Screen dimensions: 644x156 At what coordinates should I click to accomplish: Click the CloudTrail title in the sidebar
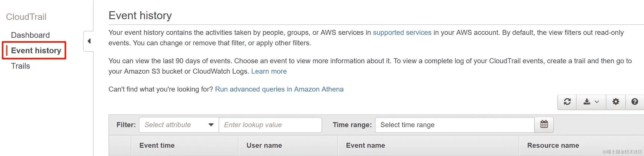tap(26, 17)
